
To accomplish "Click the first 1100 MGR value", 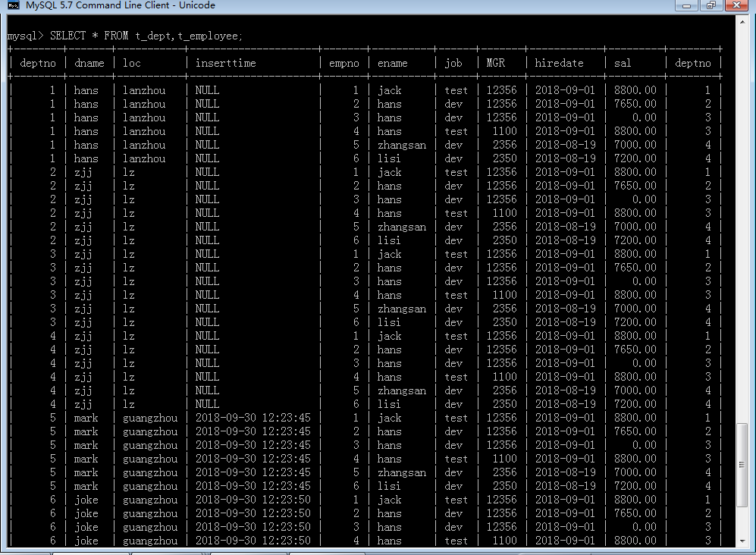I will click(505, 131).
